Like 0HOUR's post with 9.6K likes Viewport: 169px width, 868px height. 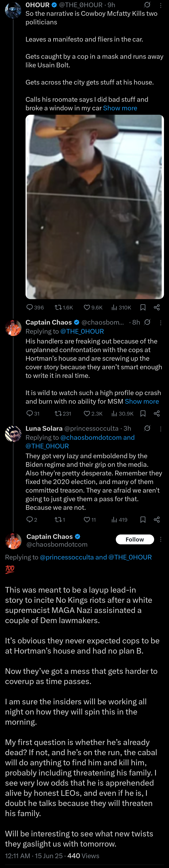(93, 307)
